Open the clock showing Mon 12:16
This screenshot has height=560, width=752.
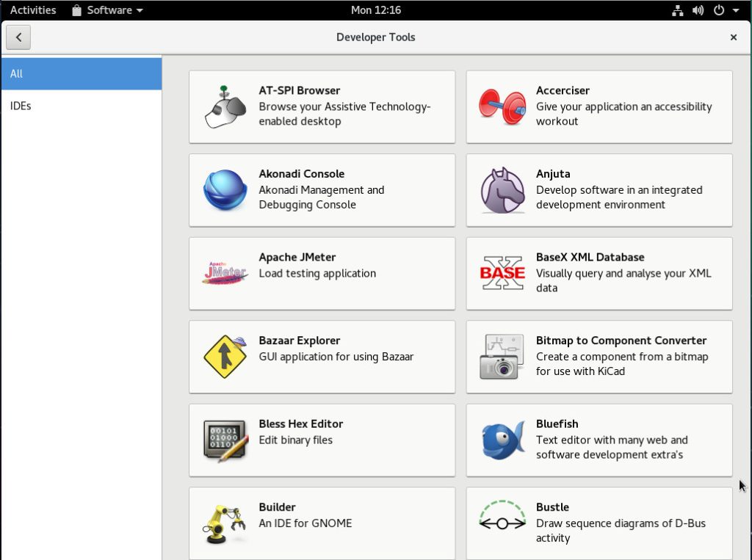tap(376, 10)
